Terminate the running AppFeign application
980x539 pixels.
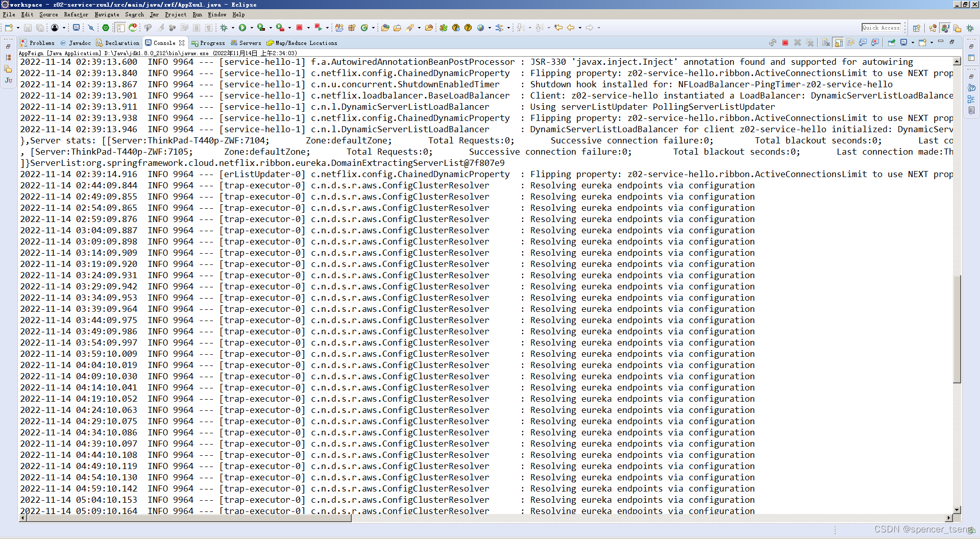[x=786, y=43]
